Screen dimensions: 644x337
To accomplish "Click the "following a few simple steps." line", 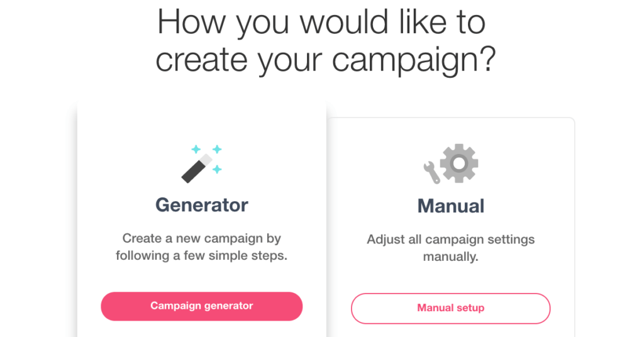I will pyautogui.click(x=201, y=256).
